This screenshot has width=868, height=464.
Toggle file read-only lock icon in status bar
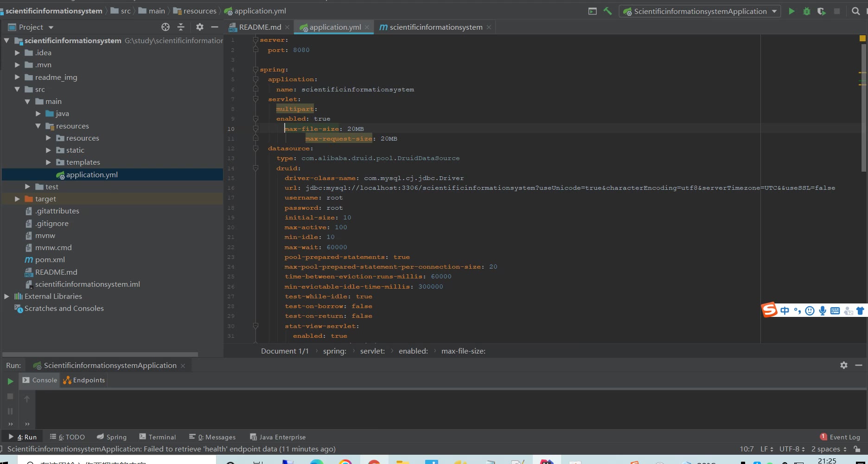point(857,449)
